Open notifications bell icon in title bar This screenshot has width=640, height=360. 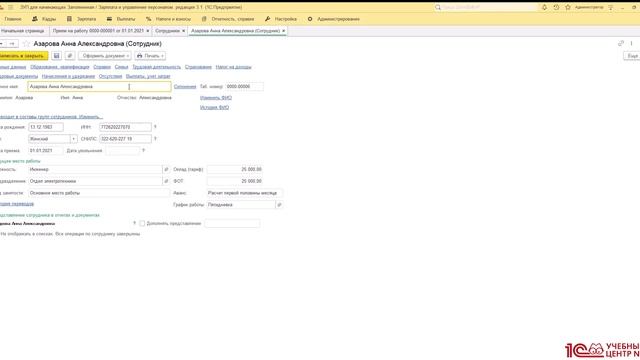tap(544, 7)
